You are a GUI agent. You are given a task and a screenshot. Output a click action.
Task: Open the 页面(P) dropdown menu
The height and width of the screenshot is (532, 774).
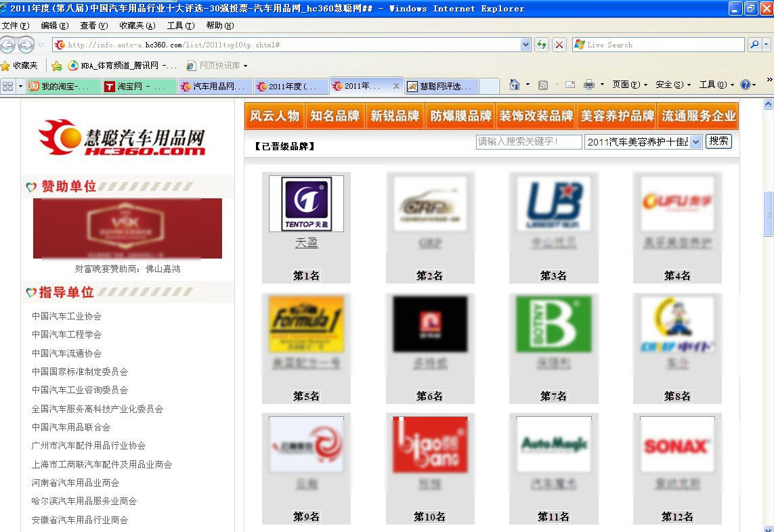pyautogui.click(x=630, y=85)
